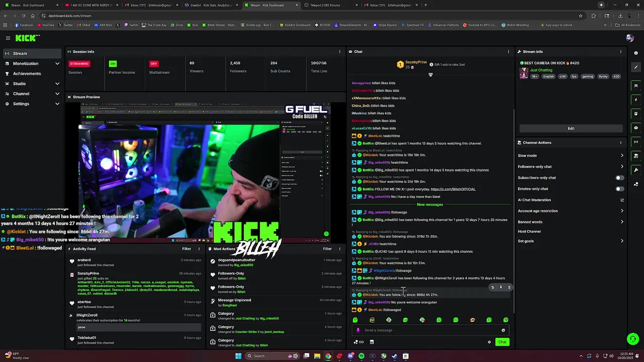Open the shop icon below message box
The image size is (644, 362).
[372, 342]
